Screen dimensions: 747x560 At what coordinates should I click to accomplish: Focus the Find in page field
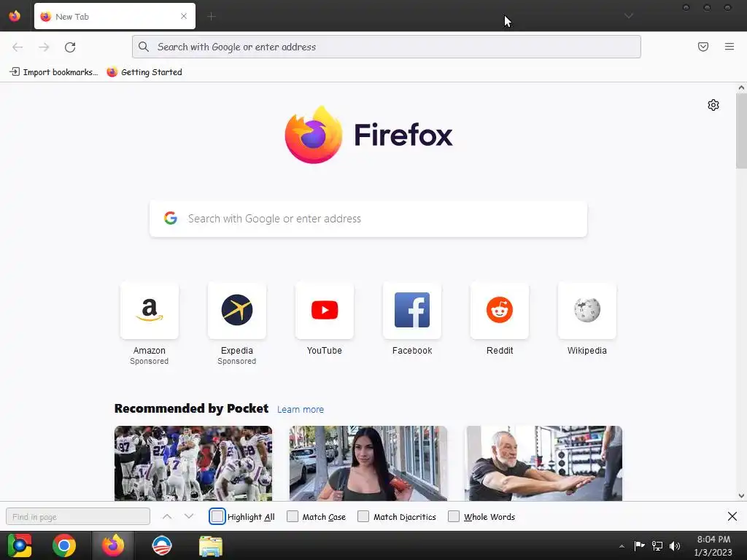tap(78, 516)
